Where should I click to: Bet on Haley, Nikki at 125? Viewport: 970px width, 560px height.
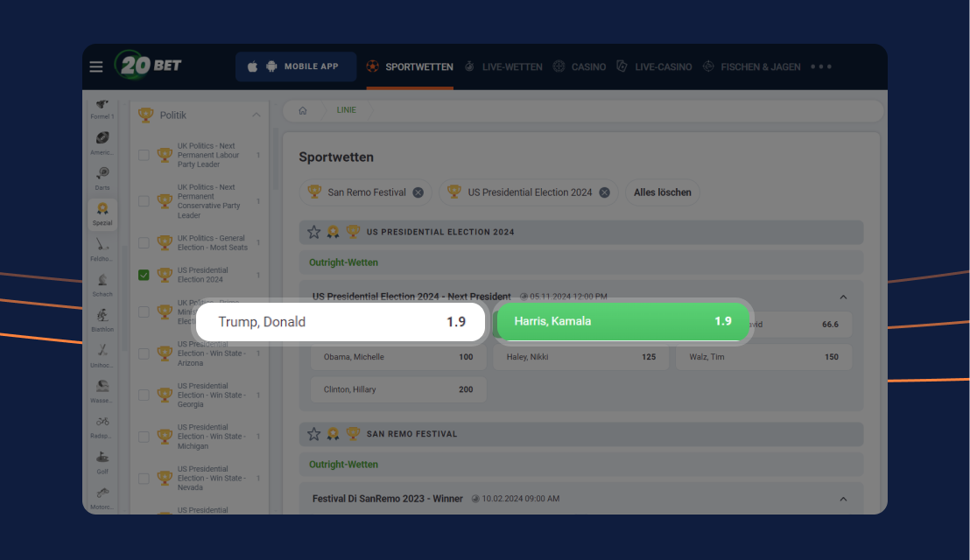[581, 357]
